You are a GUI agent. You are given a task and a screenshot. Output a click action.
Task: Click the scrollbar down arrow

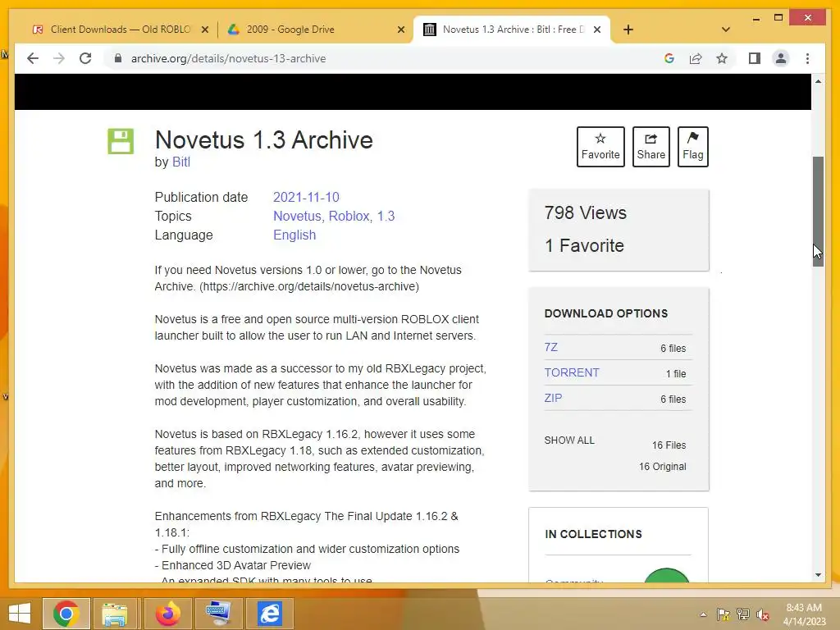pos(818,575)
